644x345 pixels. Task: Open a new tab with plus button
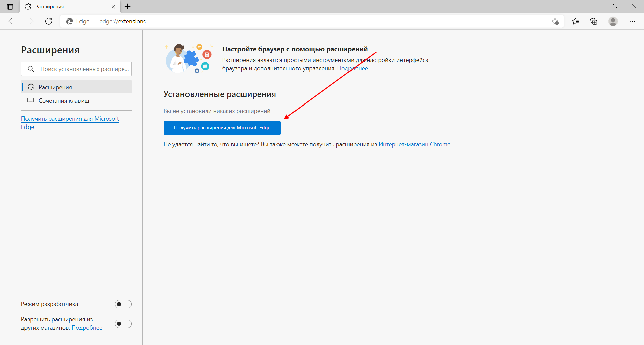pos(128,6)
